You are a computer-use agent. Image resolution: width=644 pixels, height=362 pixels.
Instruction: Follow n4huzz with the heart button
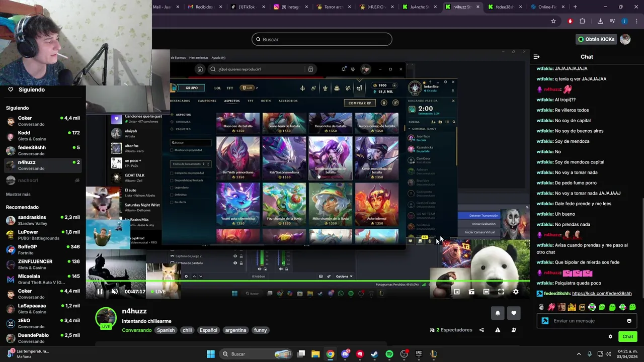pyautogui.click(x=514, y=313)
